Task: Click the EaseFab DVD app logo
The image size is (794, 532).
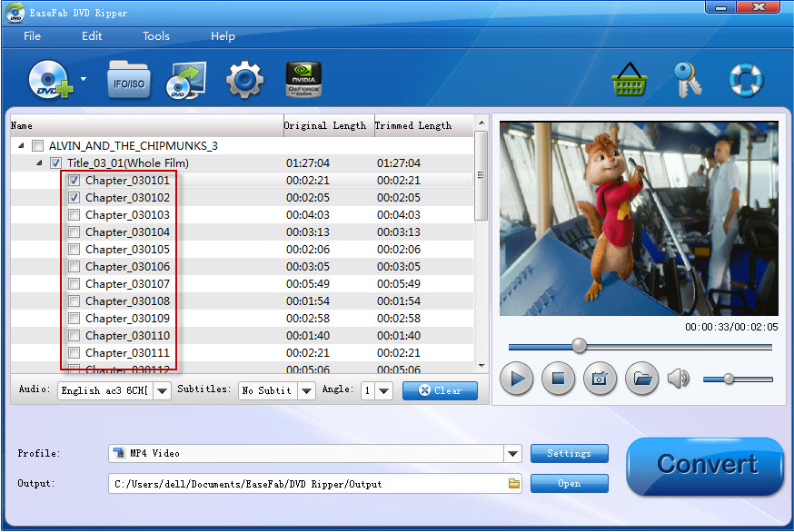Action: [x=15, y=12]
